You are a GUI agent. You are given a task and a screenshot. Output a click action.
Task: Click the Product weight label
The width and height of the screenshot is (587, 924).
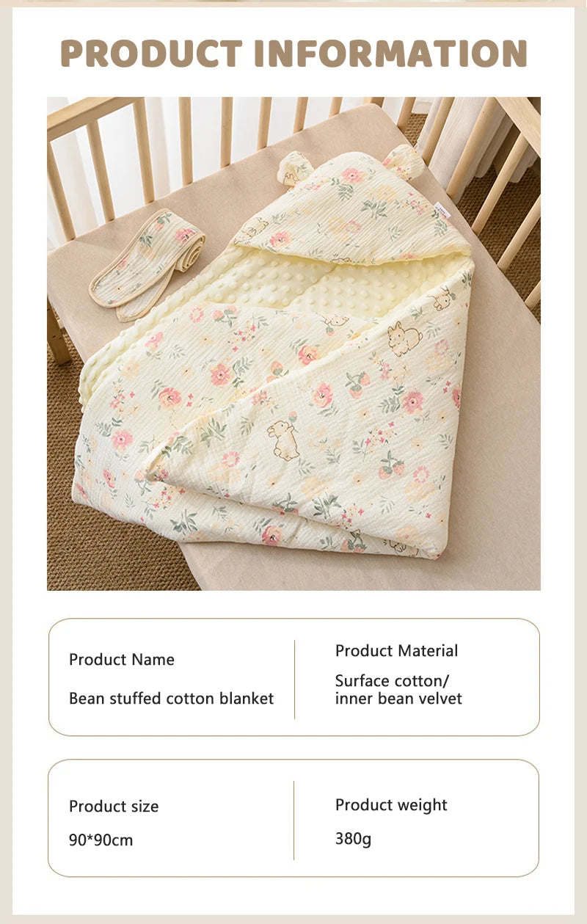click(x=391, y=804)
